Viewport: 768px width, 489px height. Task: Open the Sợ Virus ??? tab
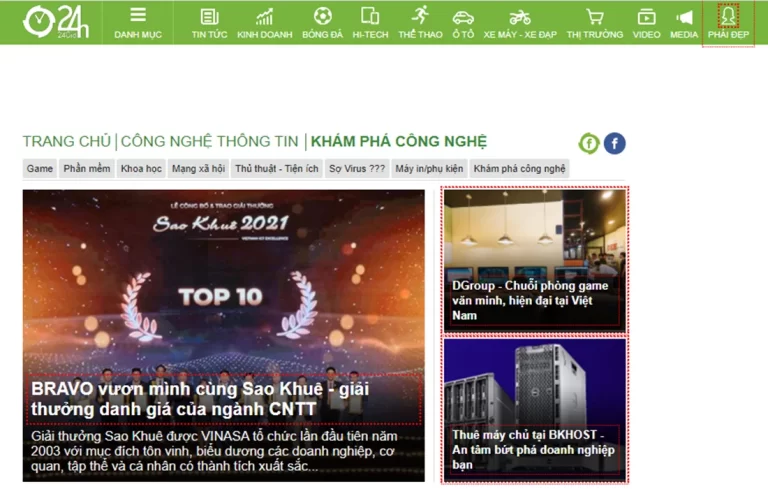tap(357, 169)
